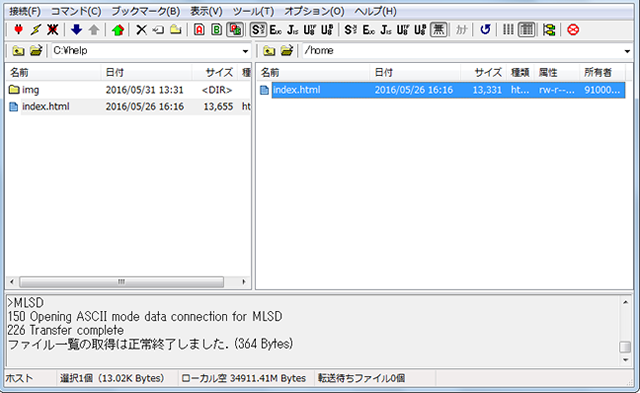
Task: Click local pane horizontal scrollbar thumb
Action: click(121, 282)
